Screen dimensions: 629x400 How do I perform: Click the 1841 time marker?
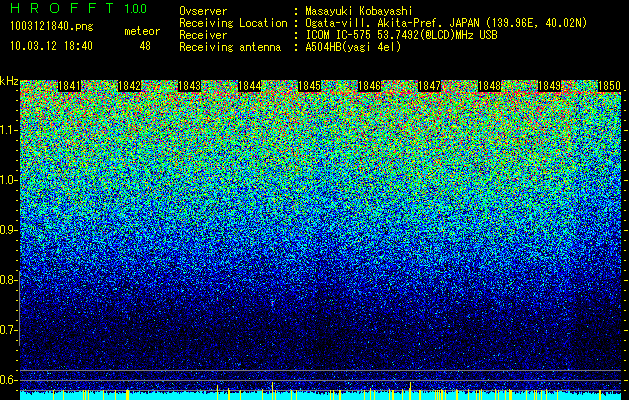pos(69,86)
